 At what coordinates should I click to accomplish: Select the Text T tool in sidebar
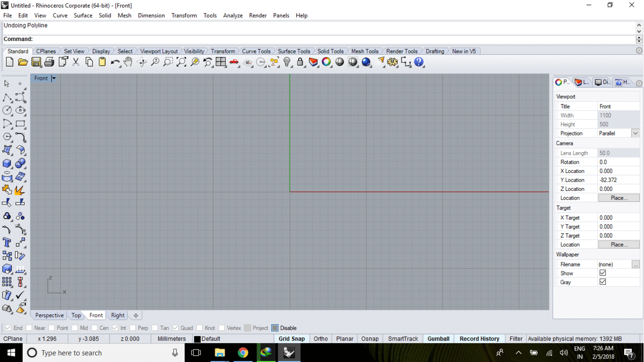coord(7,243)
